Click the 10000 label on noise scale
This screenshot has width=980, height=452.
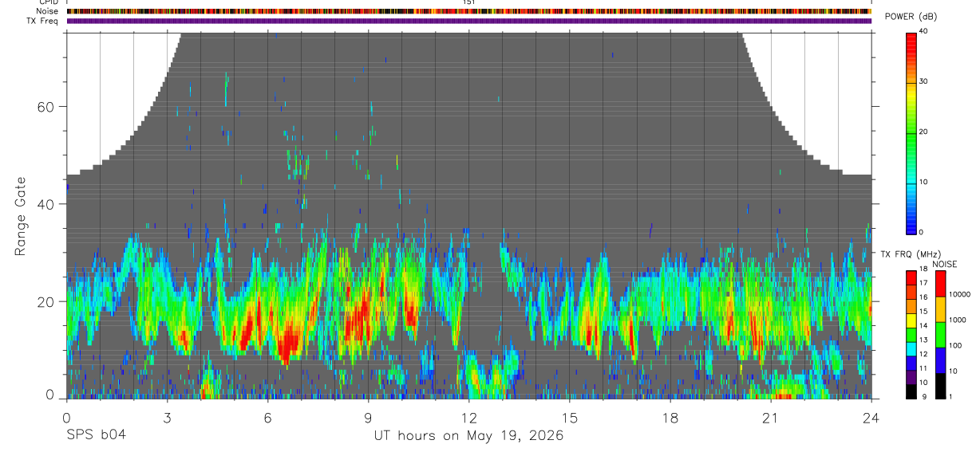pos(960,294)
